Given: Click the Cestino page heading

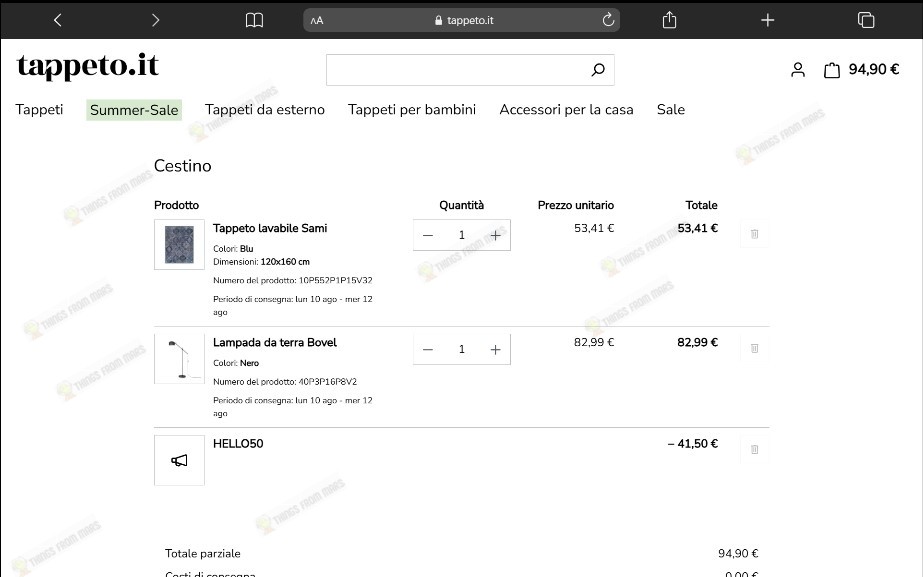Looking at the screenshot, I should [182, 166].
